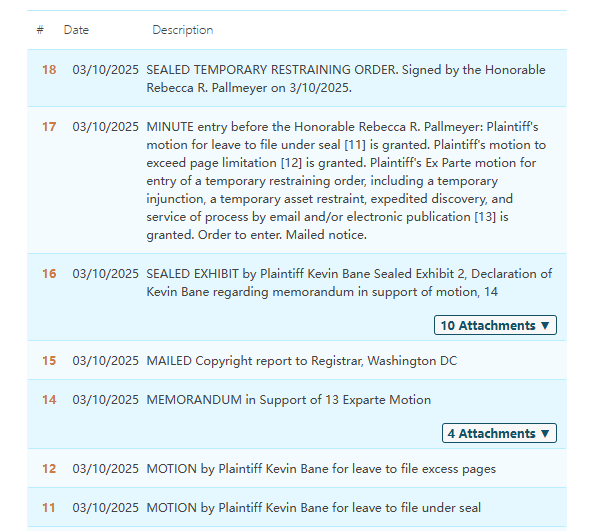Open docket entry number 14
This screenshot has width=596, height=531.
(x=49, y=400)
